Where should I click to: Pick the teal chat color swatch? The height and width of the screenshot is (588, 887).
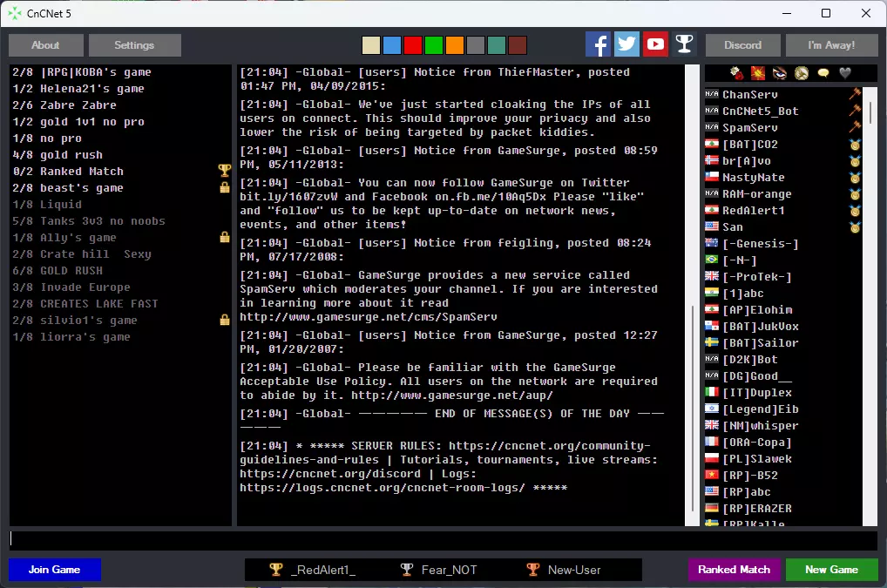(x=497, y=45)
